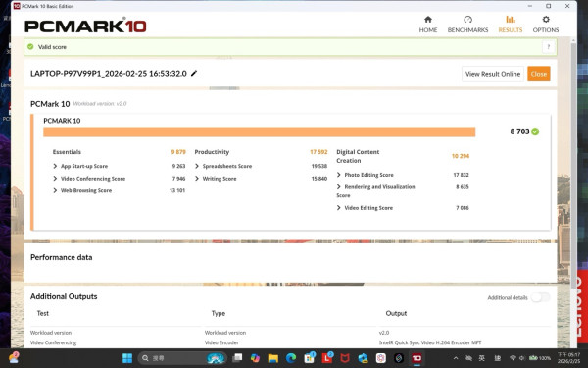Click the Digital Content Creation score 10 294
588x368 pixels.
pos(461,156)
